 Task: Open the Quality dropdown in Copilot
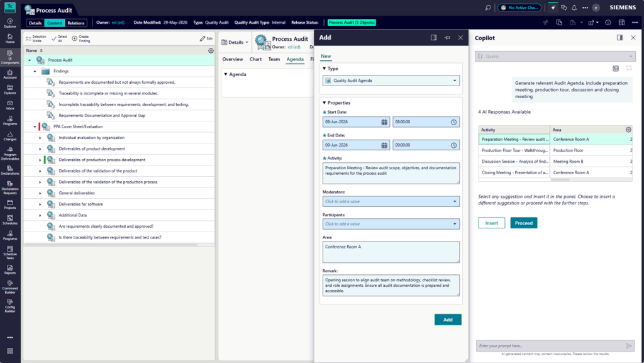tap(555, 56)
